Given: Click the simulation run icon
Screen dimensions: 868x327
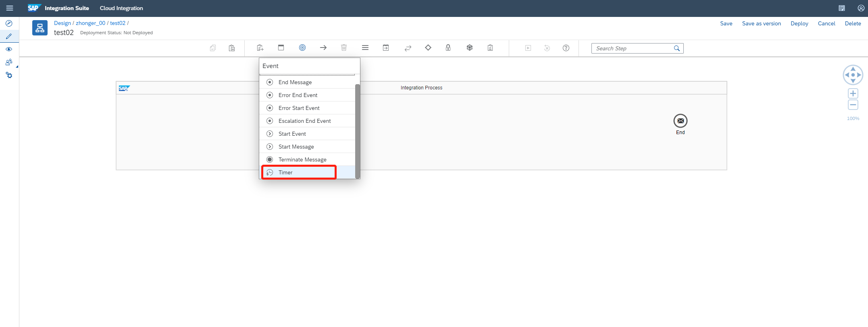Looking at the screenshot, I should click(528, 48).
